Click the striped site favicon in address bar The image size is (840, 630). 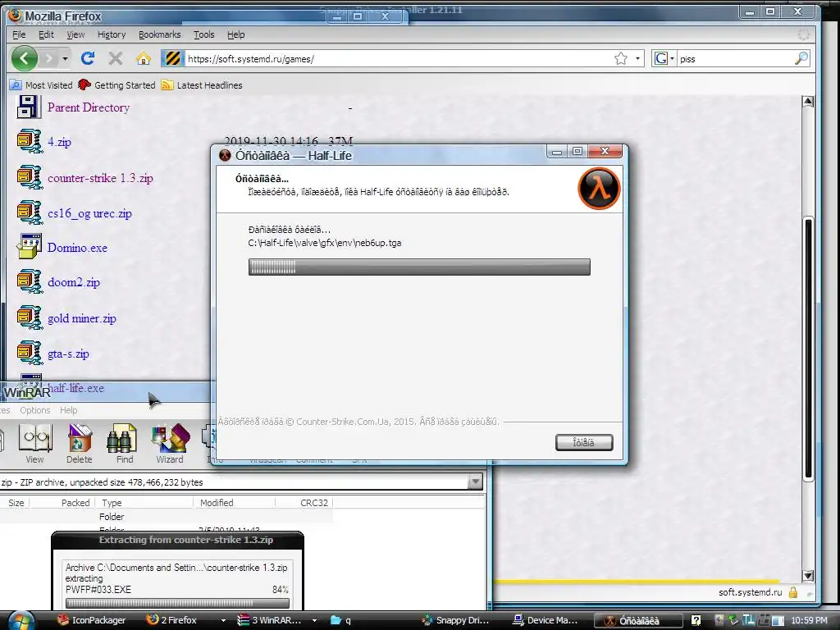tap(172, 58)
